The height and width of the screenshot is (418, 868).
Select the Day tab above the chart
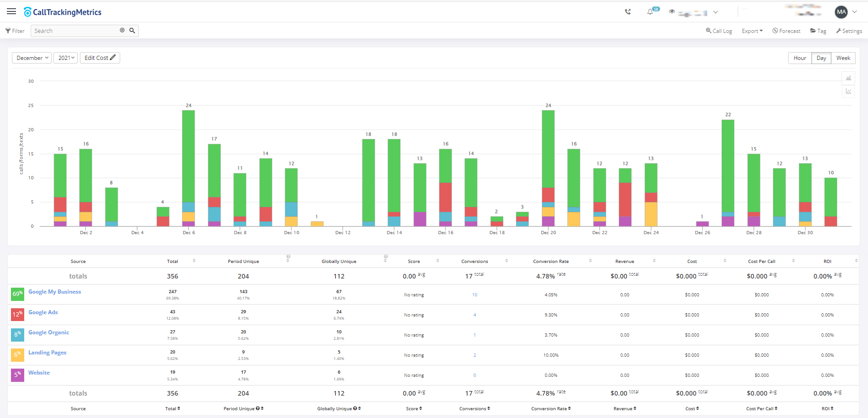coord(821,58)
